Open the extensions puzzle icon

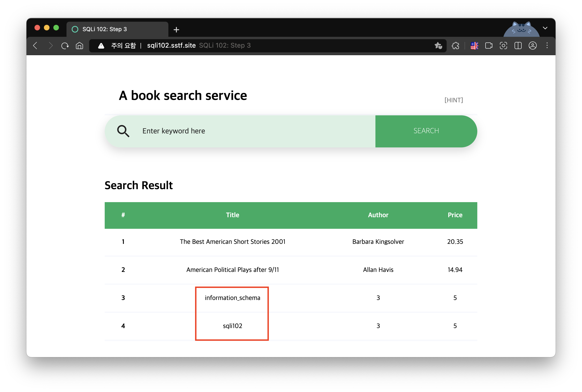pyautogui.click(x=455, y=46)
